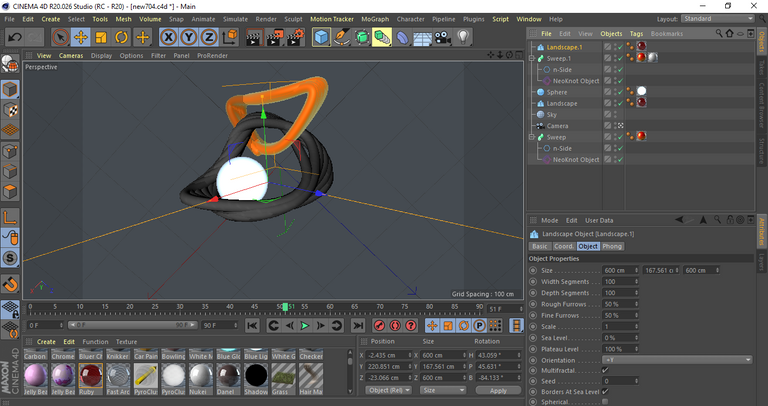Increment the Rough Furrows stepper
This screenshot has width=768, height=406.
636,303
